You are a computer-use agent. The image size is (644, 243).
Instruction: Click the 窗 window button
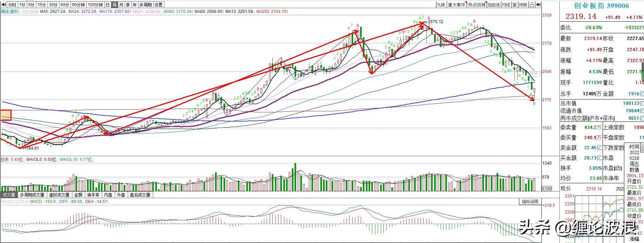coord(515,5)
